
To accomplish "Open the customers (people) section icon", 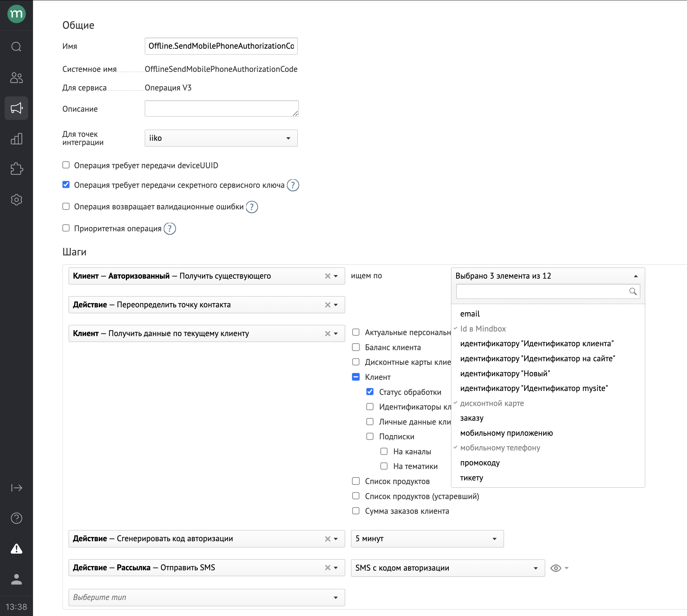I will [x=16, y=77].
